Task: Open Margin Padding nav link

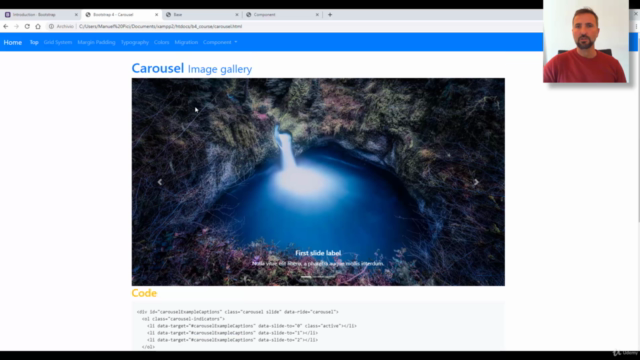Action: pyautogui.click(x=96, y=42)
